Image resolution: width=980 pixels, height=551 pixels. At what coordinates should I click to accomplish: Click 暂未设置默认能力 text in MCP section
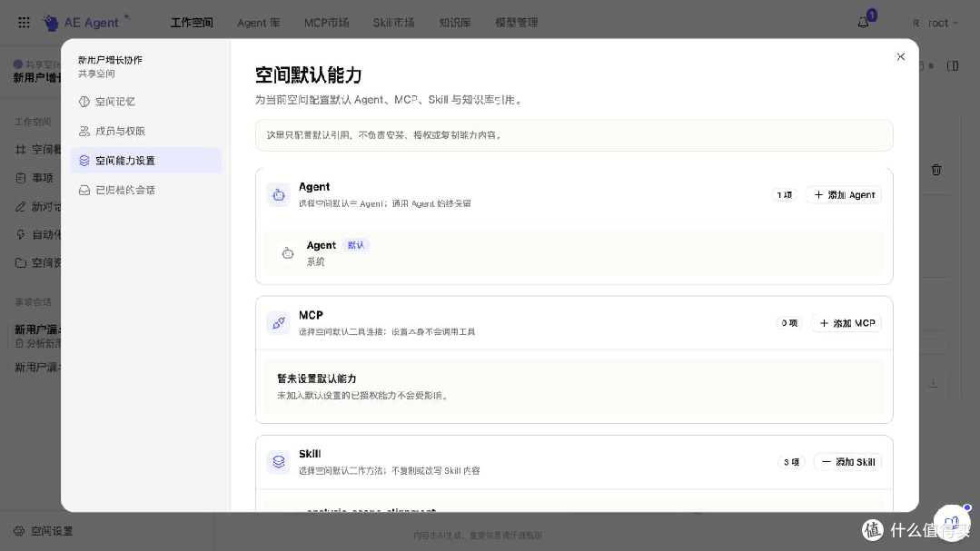tap(317, 379)
